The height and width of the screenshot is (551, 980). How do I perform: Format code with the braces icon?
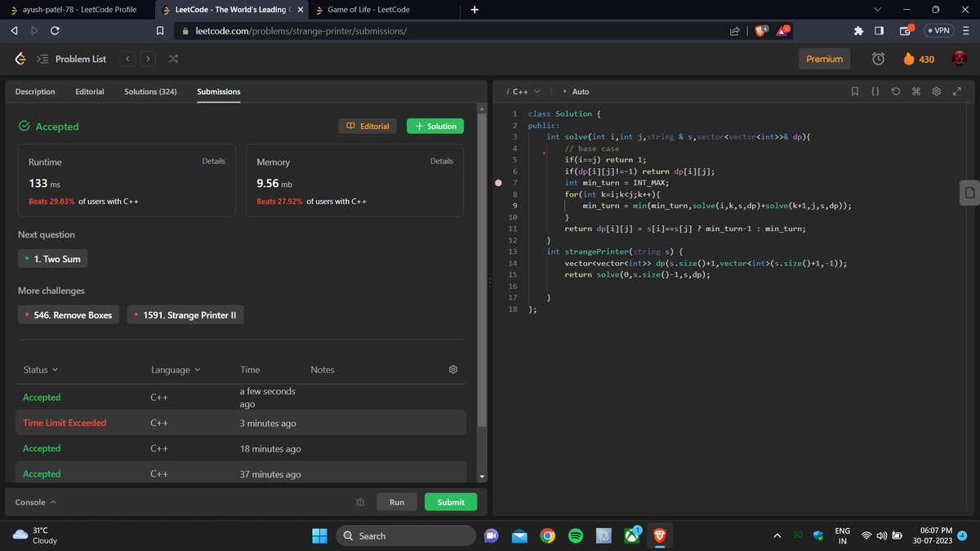pyautogui.click(x=875, y=91)
